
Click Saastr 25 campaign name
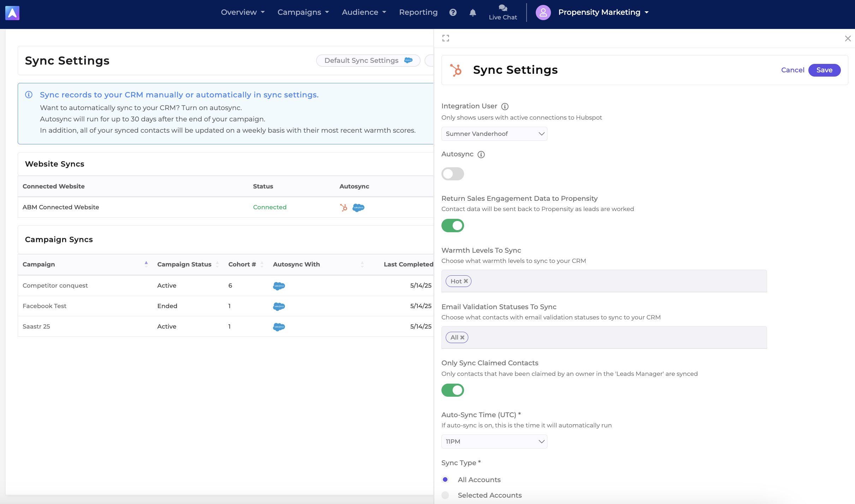pos(36,326)
